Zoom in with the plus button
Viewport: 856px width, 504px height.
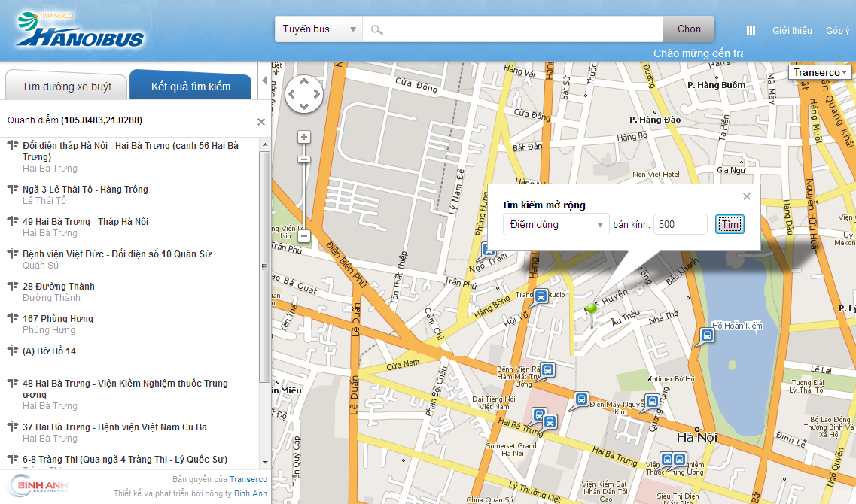[x=304, y=137]
